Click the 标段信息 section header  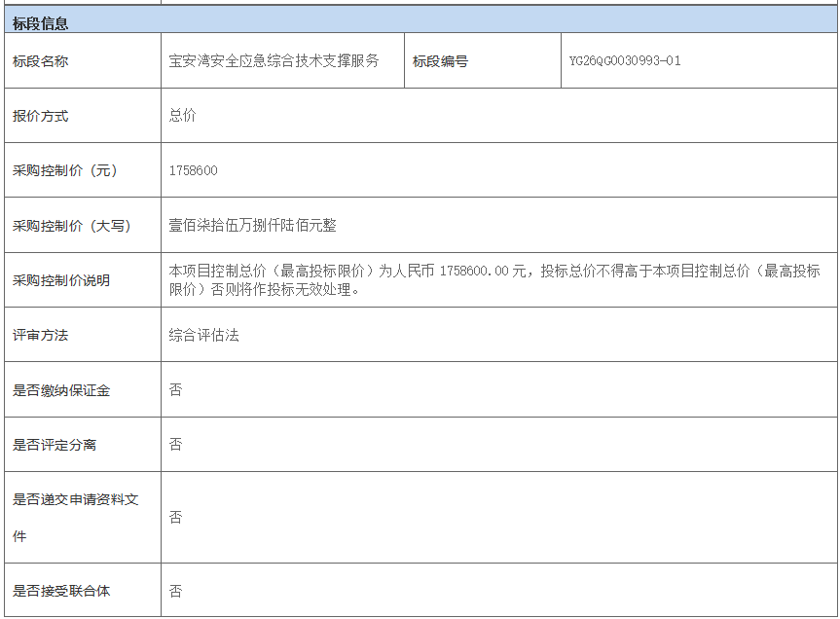point(41,23)
